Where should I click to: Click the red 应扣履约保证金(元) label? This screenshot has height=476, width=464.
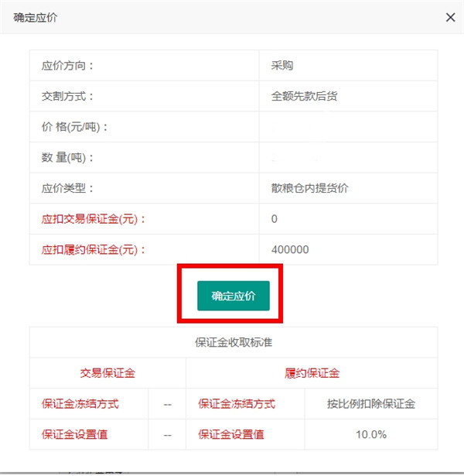click(94, 250)
